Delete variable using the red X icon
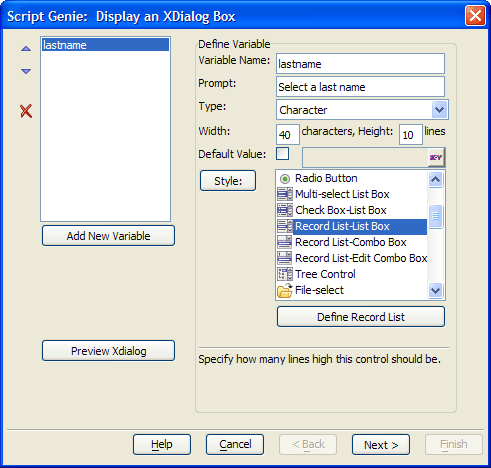491x468 pixels. coord(26,111)
